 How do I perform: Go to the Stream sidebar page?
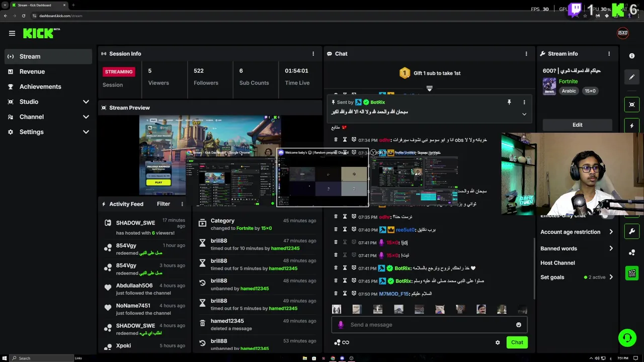48,56
